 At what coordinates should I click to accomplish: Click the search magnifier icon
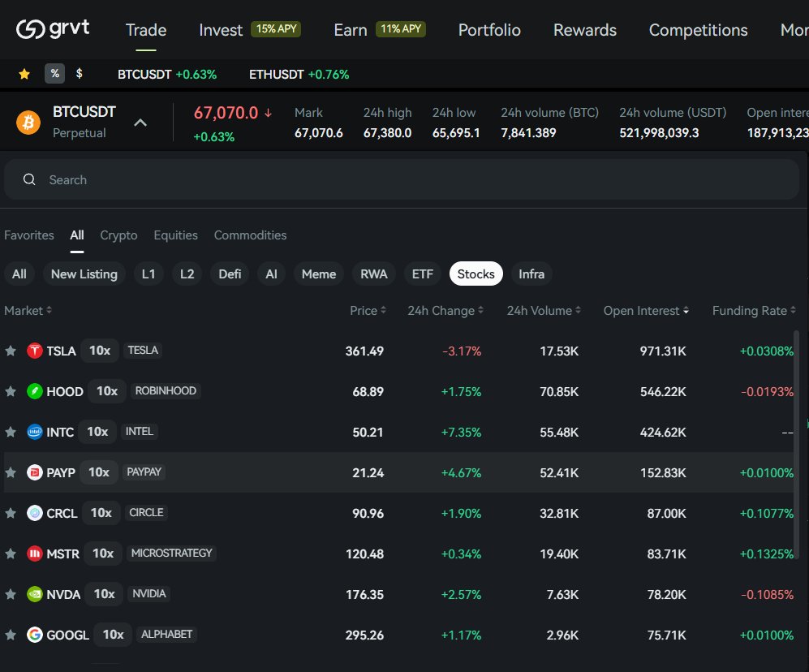click(29, 179)
